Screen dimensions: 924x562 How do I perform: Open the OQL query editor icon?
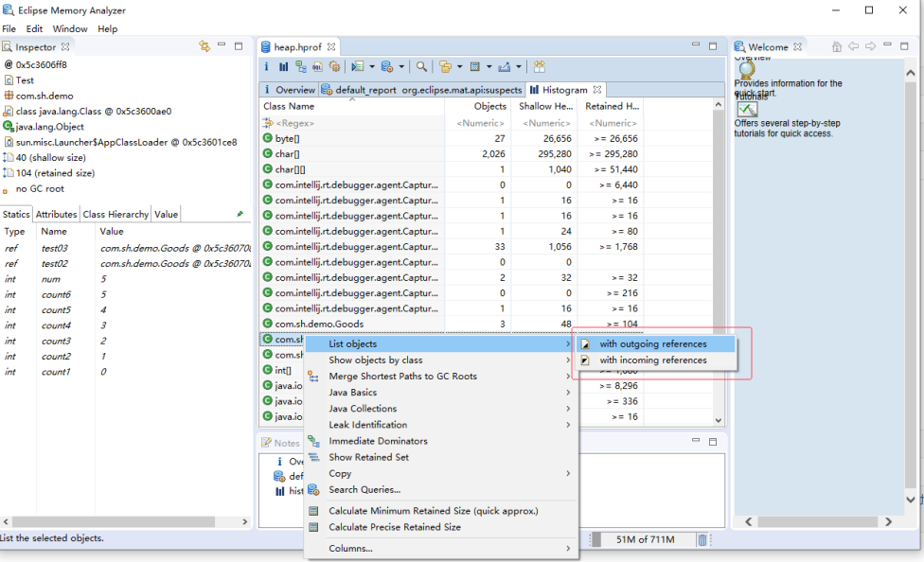point(318,66)
